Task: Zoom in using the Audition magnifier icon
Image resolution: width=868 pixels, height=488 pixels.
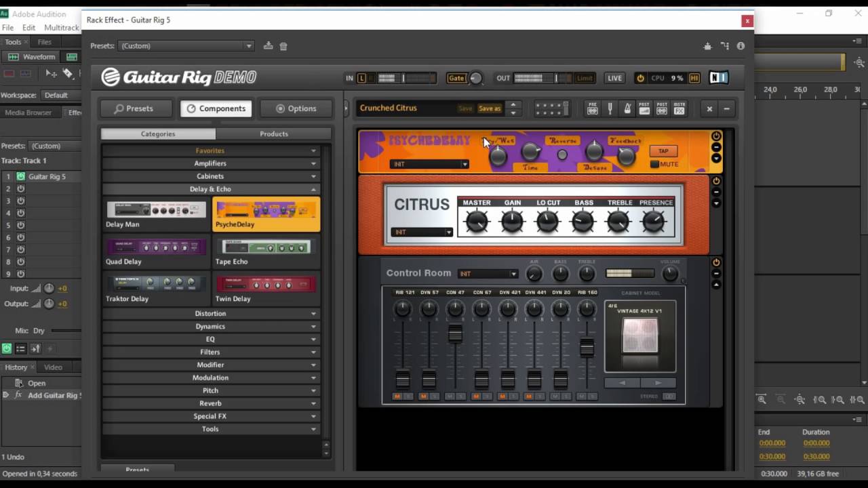Action: point(762,400)
